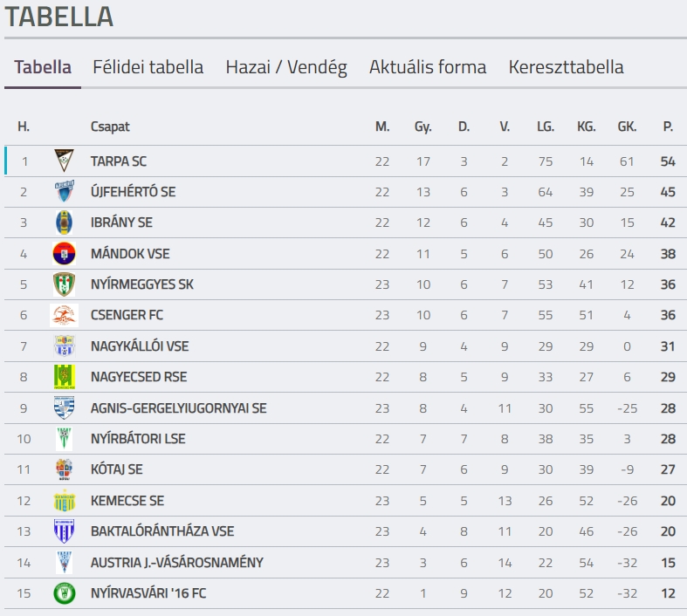Open the Baktalórántháza VSE striped shield
Viewport: 687px width, 616px height.
pos(64,531)
